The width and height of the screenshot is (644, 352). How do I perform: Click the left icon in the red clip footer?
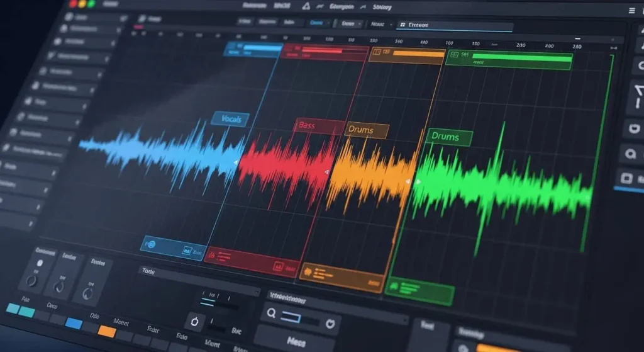[213, 254]
